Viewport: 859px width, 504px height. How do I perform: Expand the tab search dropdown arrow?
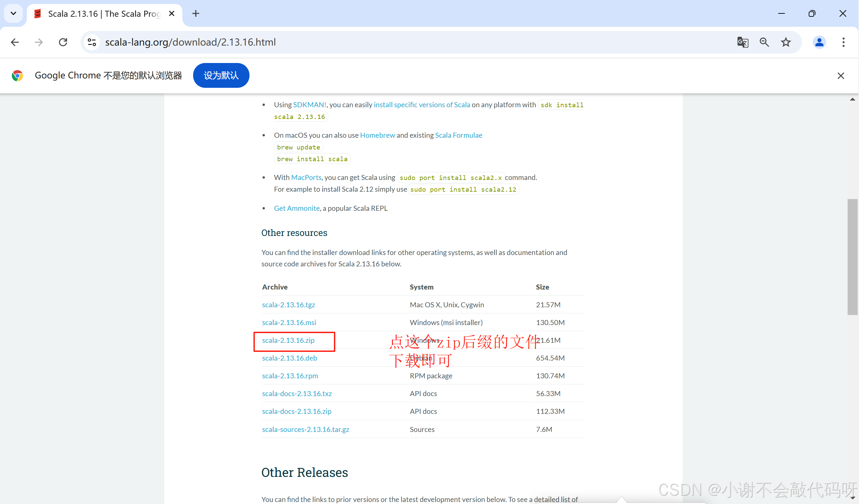(13, 14)
